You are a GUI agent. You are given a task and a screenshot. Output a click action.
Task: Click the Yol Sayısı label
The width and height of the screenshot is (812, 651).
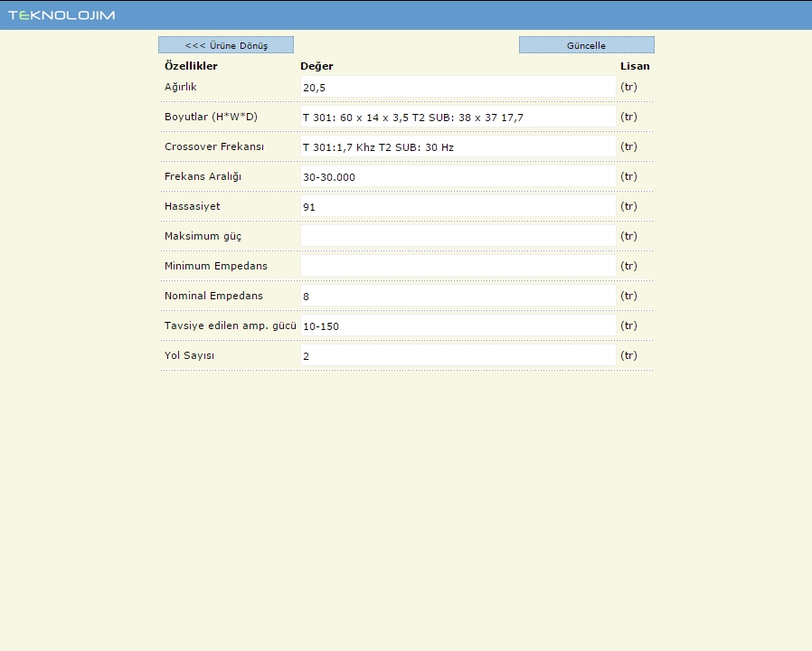coord(189,356)
